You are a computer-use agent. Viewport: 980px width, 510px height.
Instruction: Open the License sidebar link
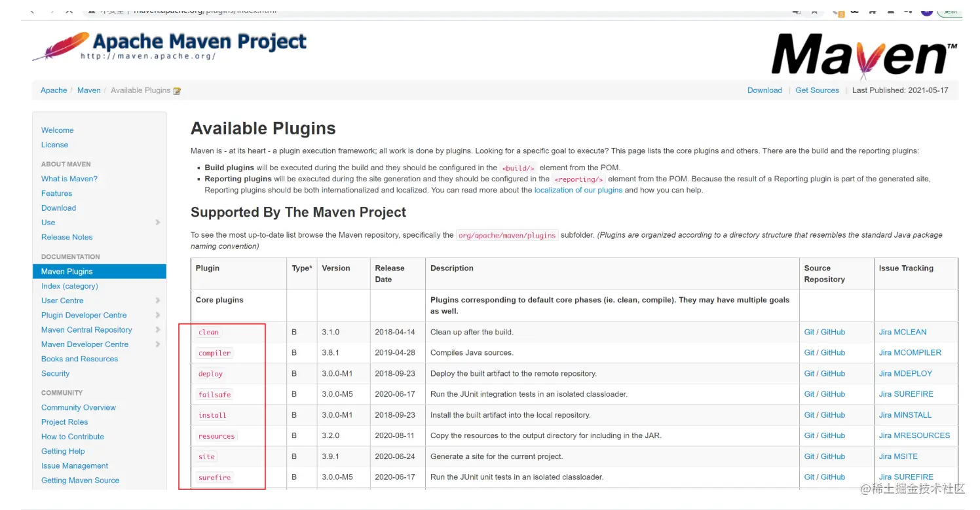click(x=54, y=145)
